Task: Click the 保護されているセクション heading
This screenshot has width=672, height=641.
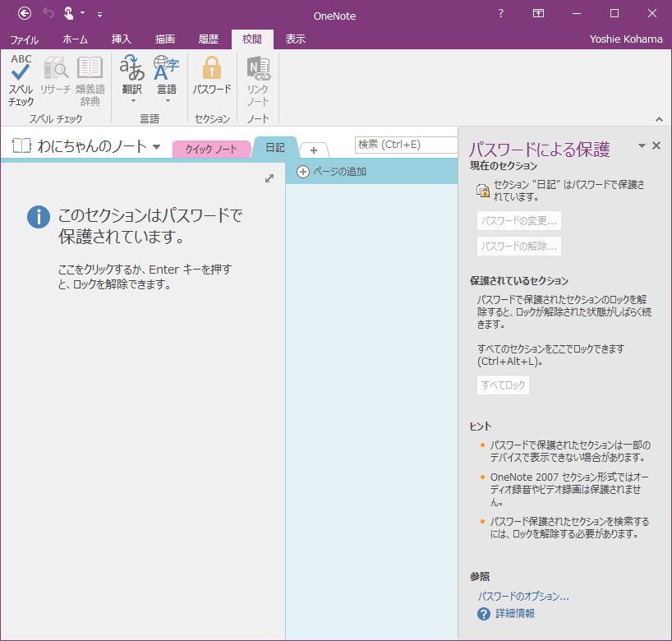Action: coord(519,281)
